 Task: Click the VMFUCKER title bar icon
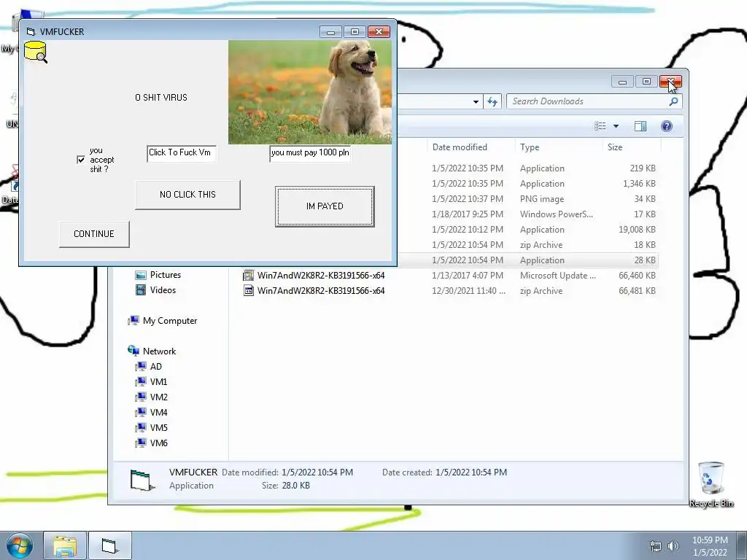pyautogui.click(x=31, y=32)
